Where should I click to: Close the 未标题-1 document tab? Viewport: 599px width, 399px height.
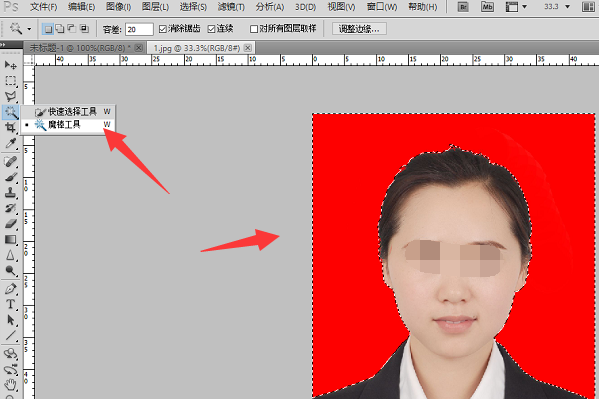[x=139, y=48]
